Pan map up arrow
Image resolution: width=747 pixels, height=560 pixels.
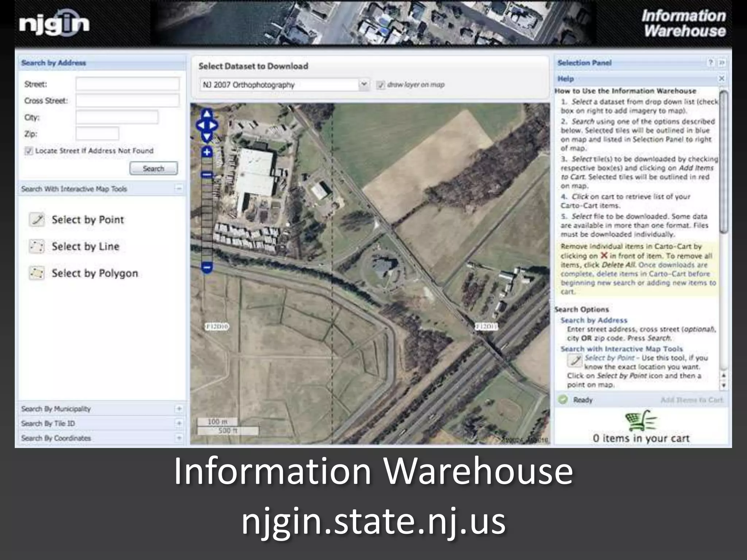point(207,114)
